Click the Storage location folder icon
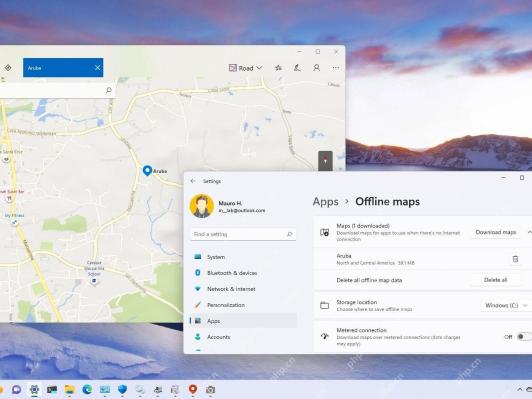This screenshot has height=399, width=532. 324,305
